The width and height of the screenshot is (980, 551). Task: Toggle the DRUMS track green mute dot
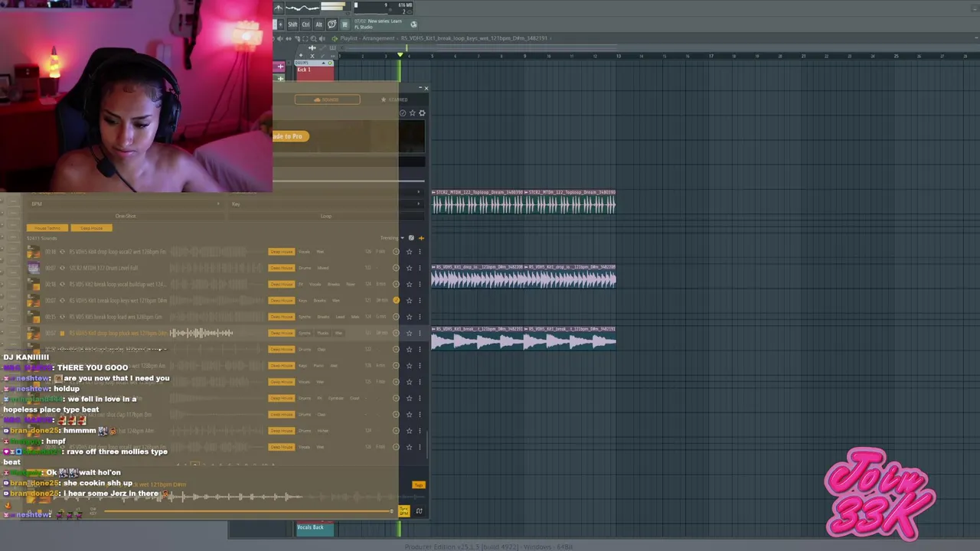pos(331,62)
